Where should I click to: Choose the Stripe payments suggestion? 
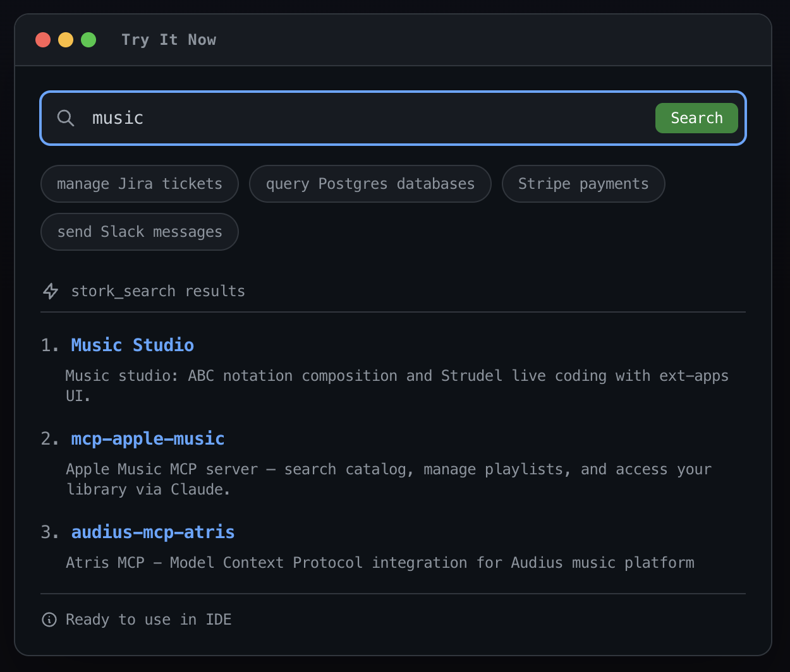(583, 184)
